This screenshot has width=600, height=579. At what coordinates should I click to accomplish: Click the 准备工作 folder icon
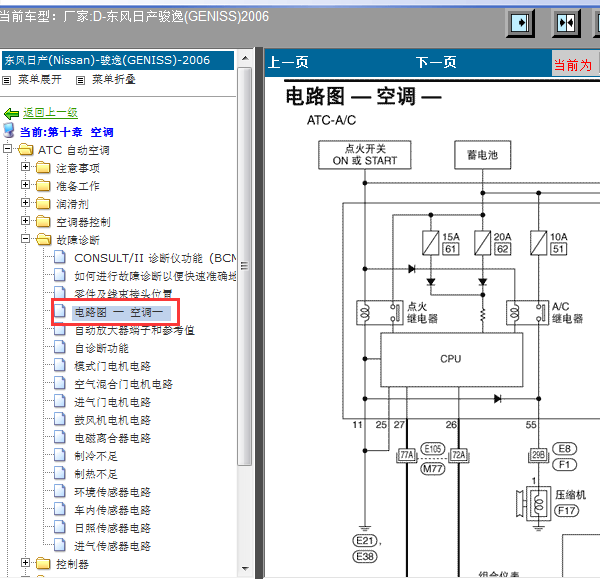tap(43, 186)
